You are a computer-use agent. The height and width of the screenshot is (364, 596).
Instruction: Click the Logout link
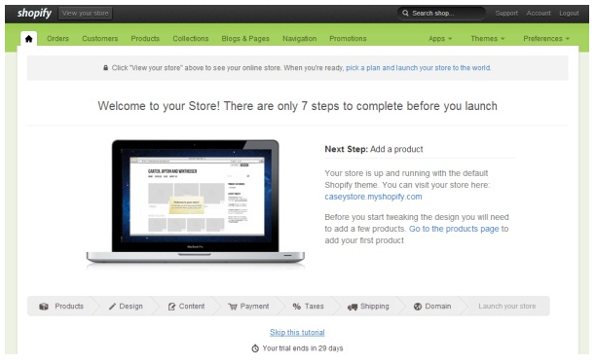(x=569, y=13)
